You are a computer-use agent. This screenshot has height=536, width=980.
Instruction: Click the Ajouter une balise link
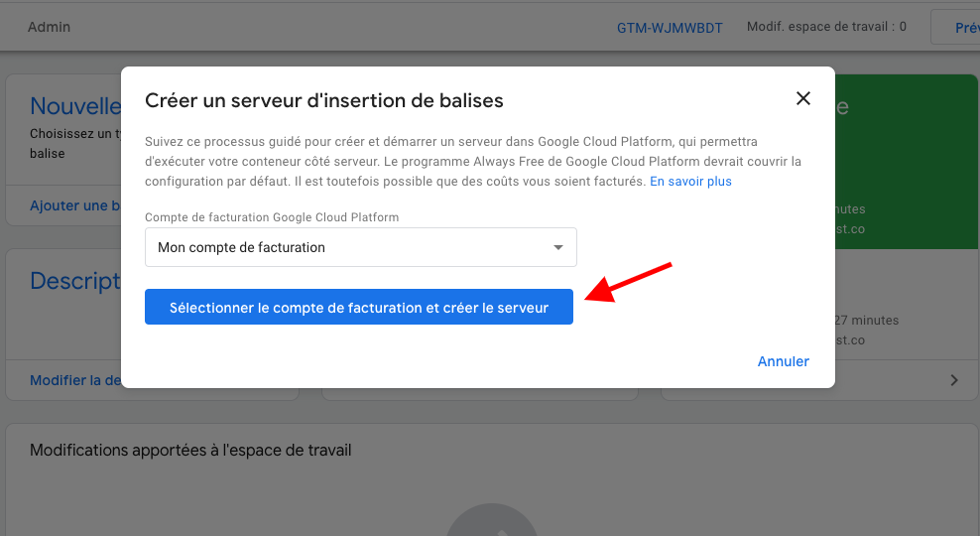click(x=75, y=205)
